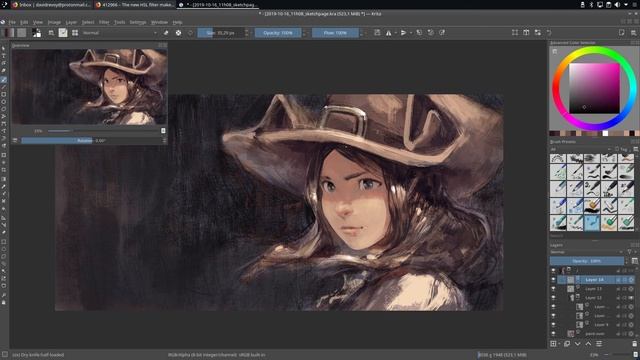Open the Settings menu

pos(138,22)
